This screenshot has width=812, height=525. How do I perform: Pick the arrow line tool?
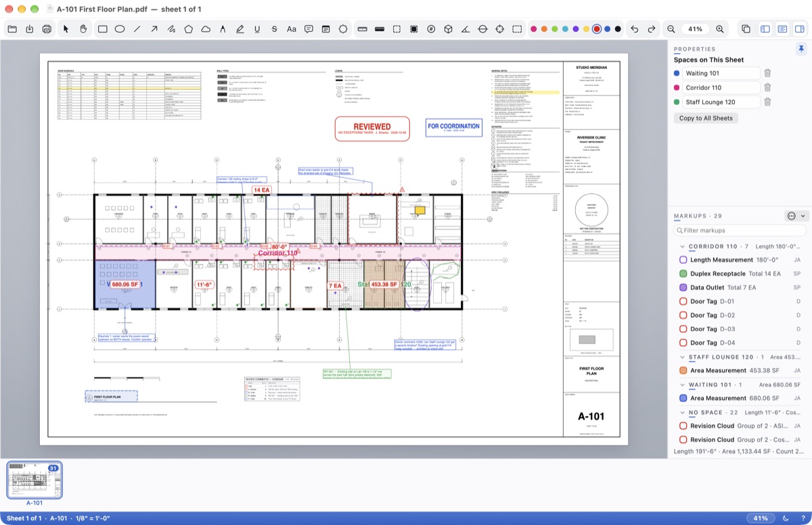coord(154,29)
